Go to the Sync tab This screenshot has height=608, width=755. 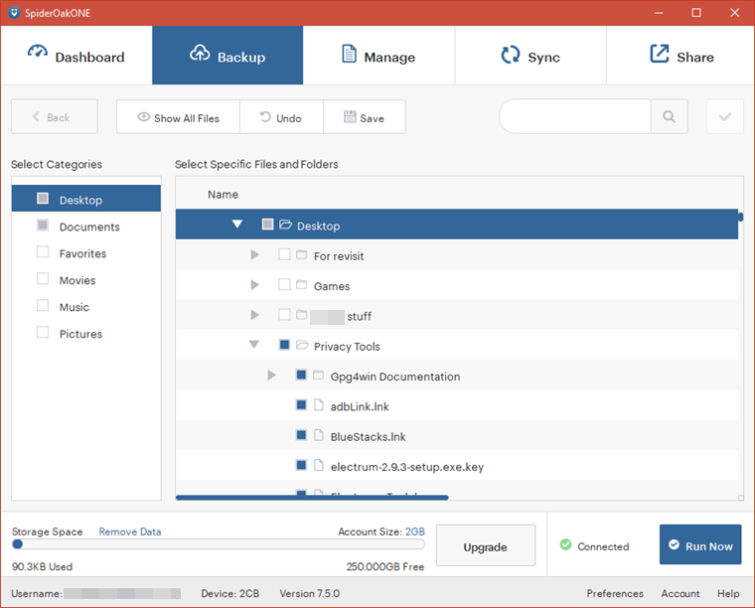coord(531,55)
